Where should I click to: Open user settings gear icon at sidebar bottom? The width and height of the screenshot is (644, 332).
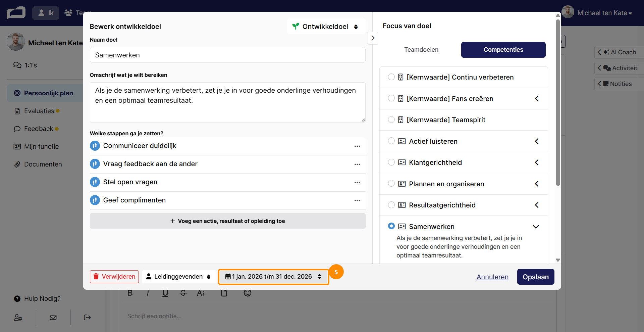pyautogui.click(x=18, y=317)
